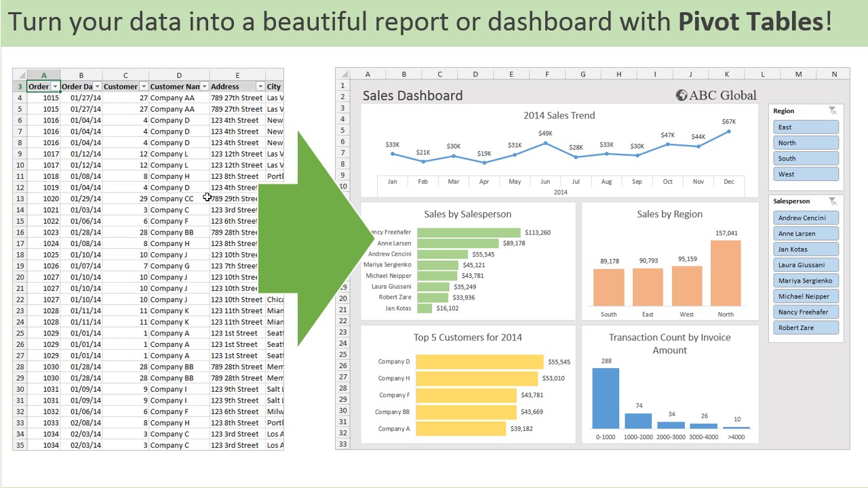
Task: Toggle Anne Larsen in the Salesperson slicer
Action: point(806,233)
